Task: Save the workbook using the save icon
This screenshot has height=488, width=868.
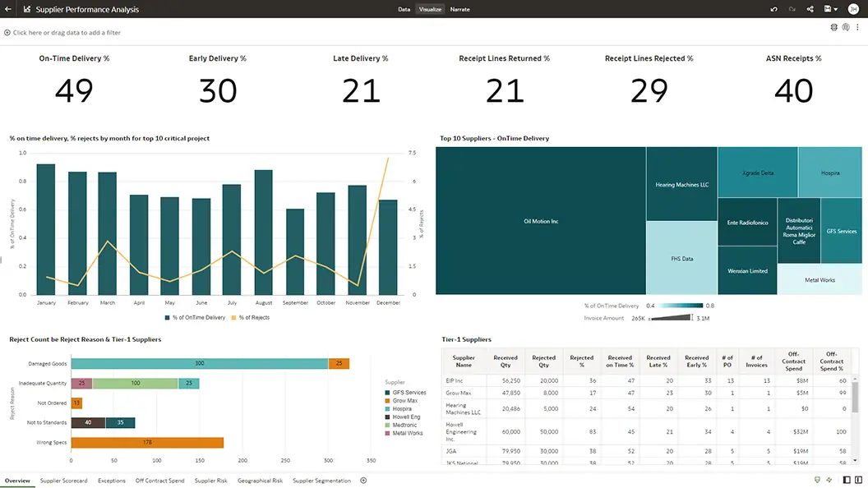Action: [826, 8]
